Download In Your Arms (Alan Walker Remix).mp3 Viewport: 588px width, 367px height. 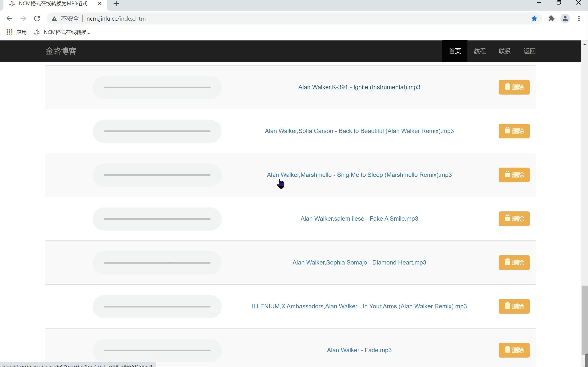(359, 306)
